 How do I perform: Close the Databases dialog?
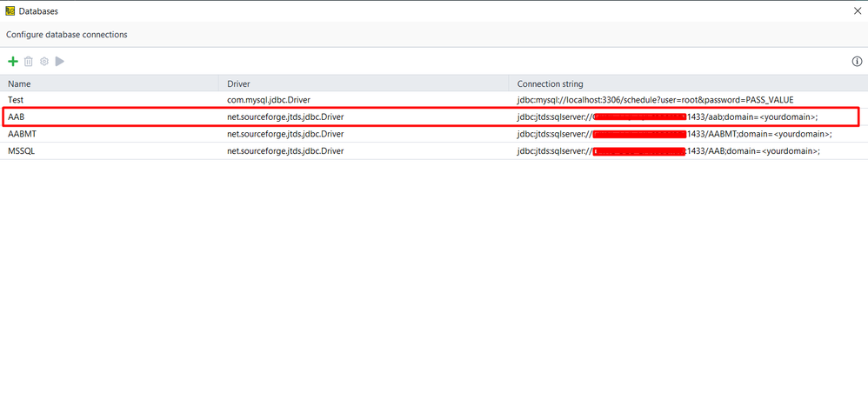(x=858, y=10)
